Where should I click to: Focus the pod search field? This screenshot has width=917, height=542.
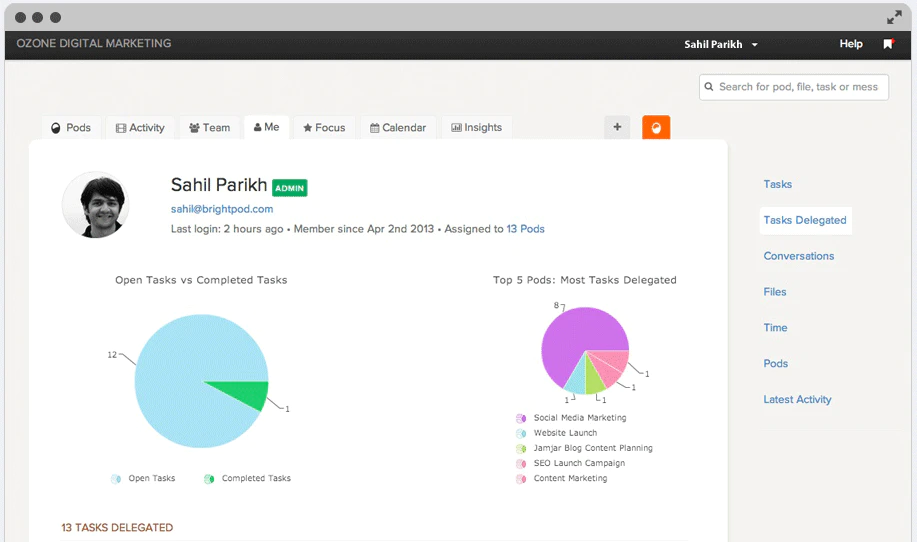tap(794, 87)
